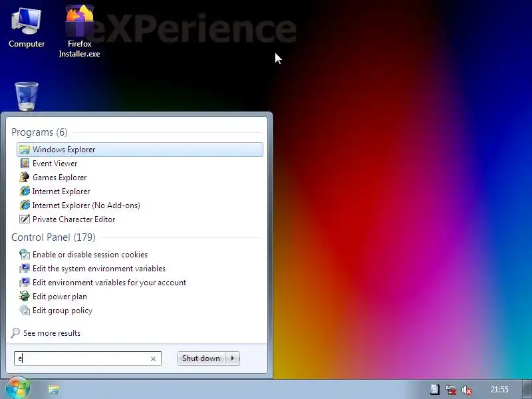Launch Internet Explorer program entry
Viewport: 532px width, 399px height.
[x=140, y=192]
